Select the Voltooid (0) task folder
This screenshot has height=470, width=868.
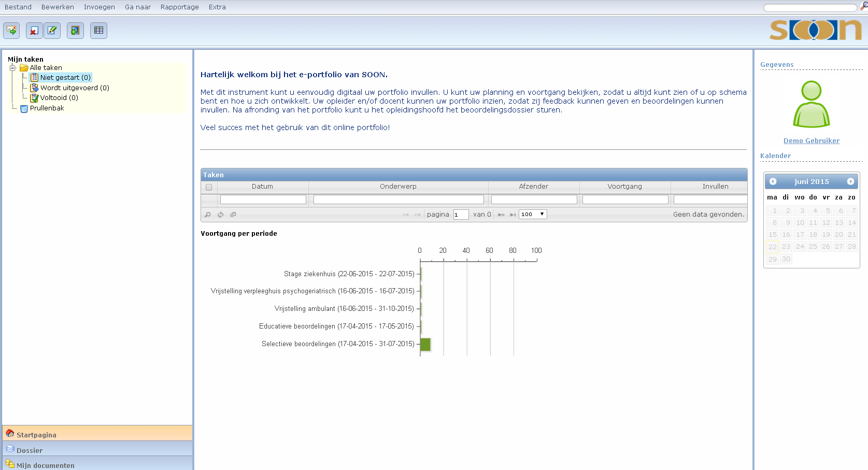59,98
